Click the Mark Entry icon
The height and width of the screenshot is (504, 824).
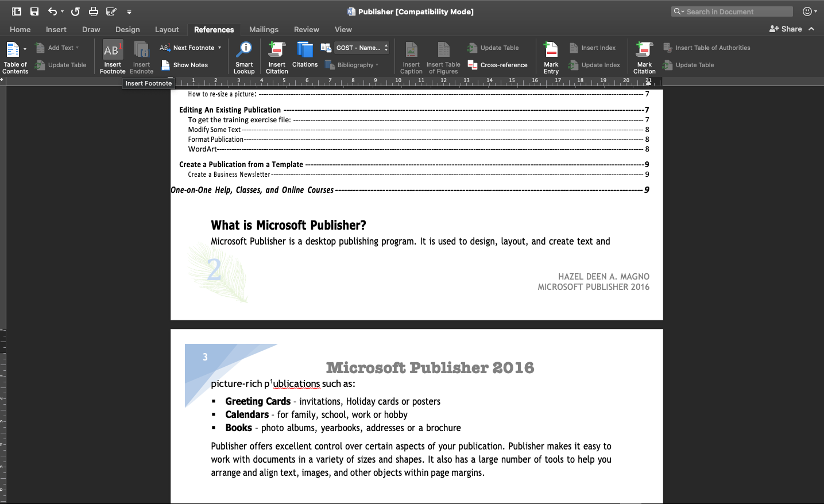tap(551, 50)
